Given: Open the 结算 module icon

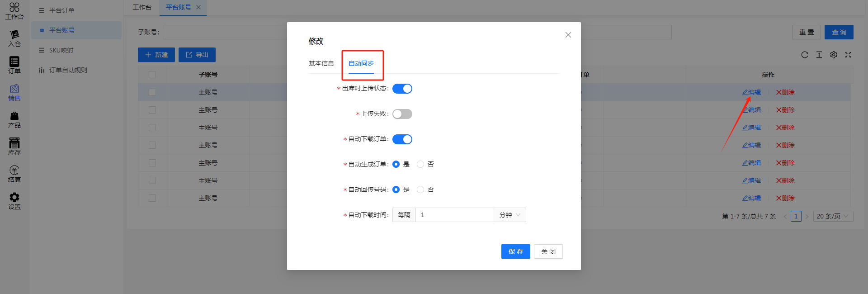Looking at the screenshot, I should pyautogui.click(x=14, y=174).
